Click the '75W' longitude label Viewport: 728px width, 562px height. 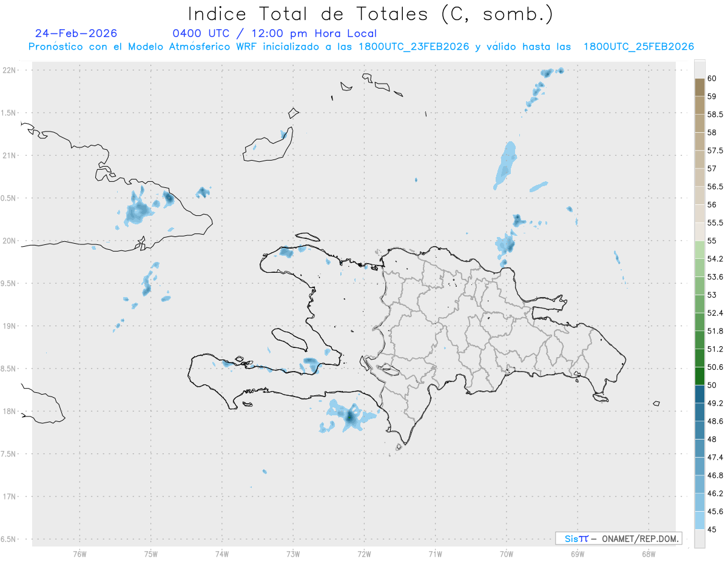[x=150, y=554]
